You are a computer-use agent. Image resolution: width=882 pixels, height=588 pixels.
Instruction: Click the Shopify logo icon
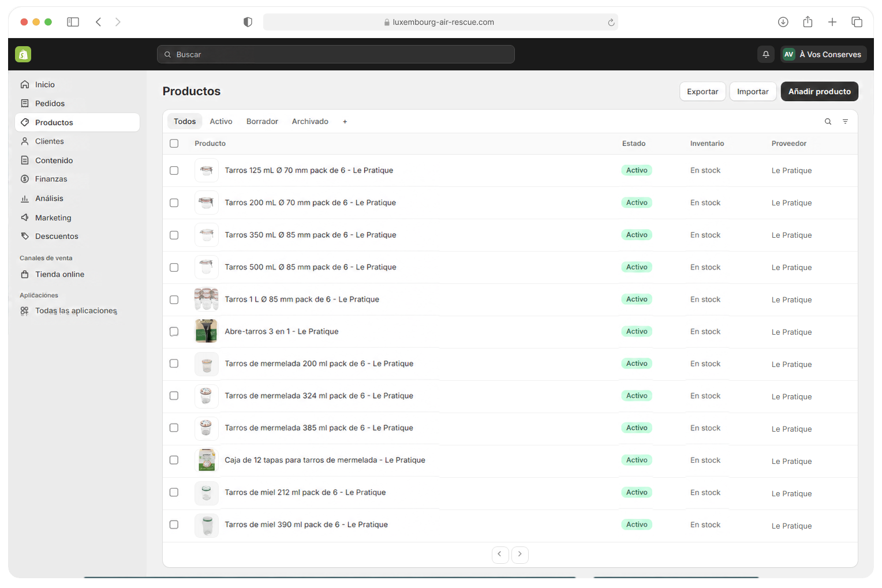(23, 54)
